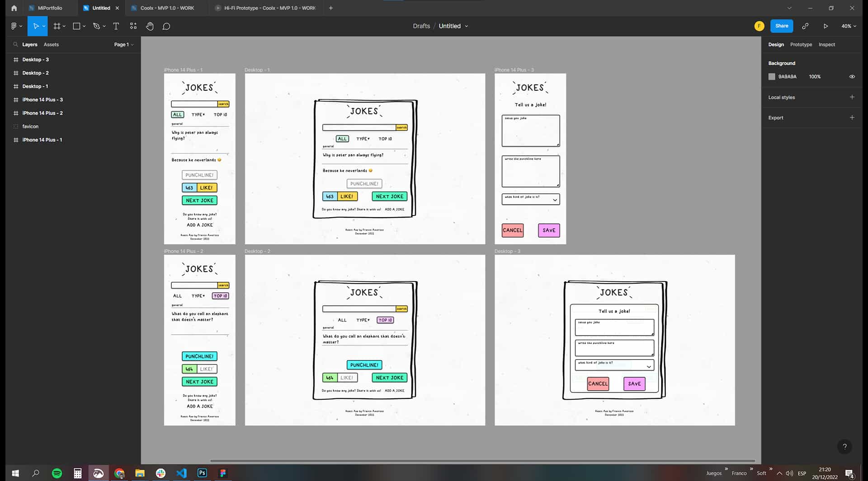Click the 9A9A9A background color swatch
Screen dimensions: 868x481
(x=772, y=77)
